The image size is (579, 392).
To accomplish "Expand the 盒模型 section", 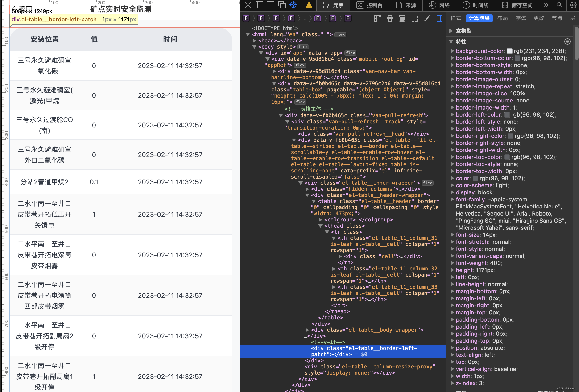I will pyautogui.click(x=451, y=31).
